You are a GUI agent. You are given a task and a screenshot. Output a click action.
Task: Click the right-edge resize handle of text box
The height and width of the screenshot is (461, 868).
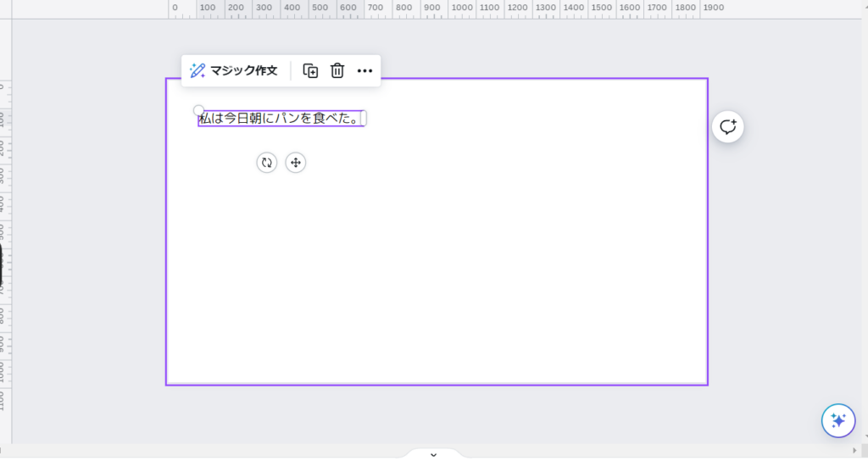pyautogui.click(x=364, y=119)
